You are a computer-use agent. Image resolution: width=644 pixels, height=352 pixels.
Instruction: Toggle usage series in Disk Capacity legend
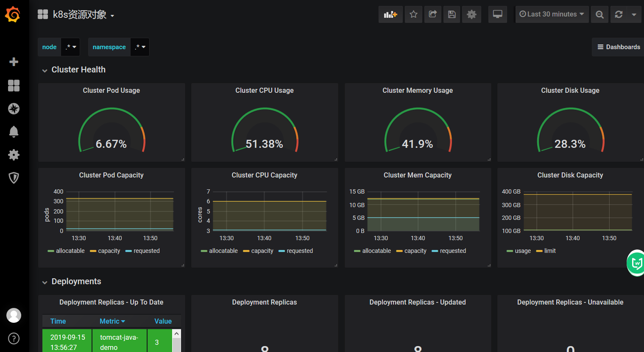523,251
